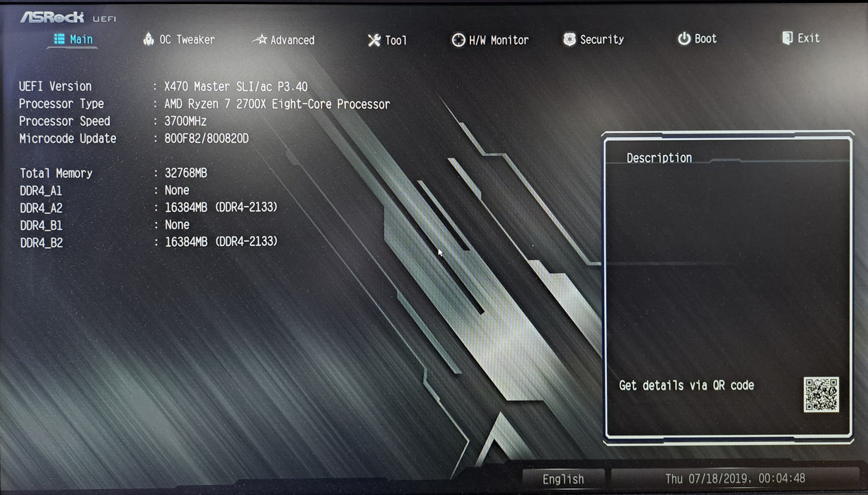The width and height of the screenshot is (868, 495).
Task: Click the 16384MB value for DDR4_A2
Action: click(221, 207)
